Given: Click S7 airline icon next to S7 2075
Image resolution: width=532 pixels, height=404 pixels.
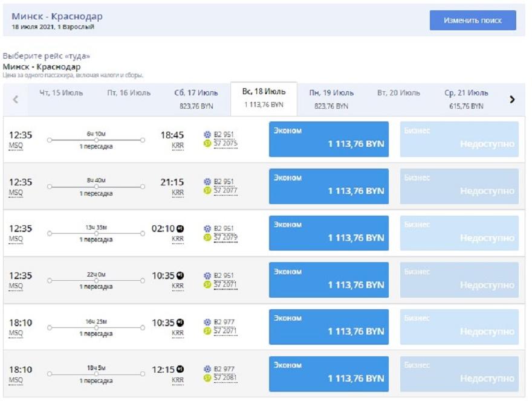Looking at the screenshot, I should coord(207,144).
